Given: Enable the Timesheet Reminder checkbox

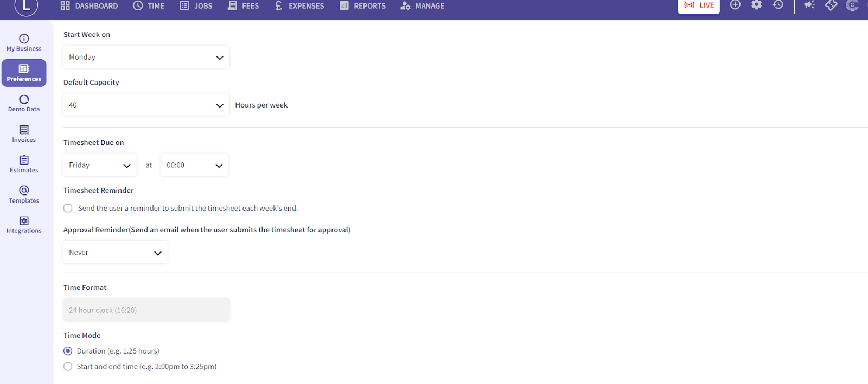Looking at the screenshot, I should (x=68, y=208).
